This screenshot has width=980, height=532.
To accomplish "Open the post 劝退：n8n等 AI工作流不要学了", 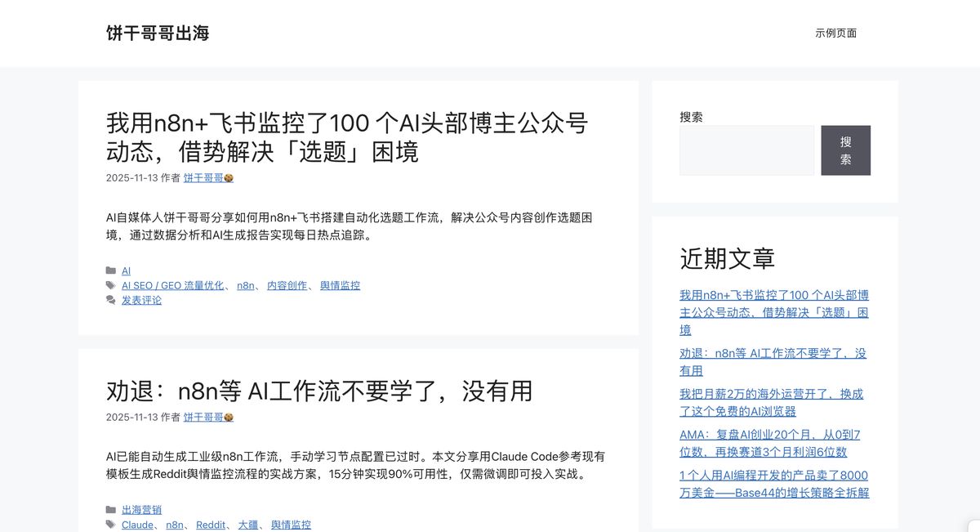I will [x=318, y=391].
